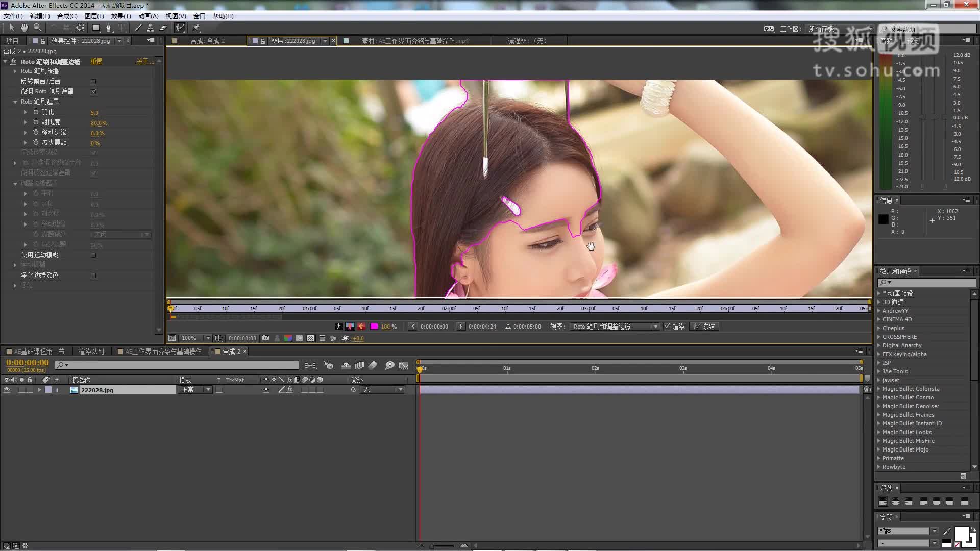The width and height of the screenshot is (980, 551).
Task: Select the Clone Stamp tool
Action: 151,28
